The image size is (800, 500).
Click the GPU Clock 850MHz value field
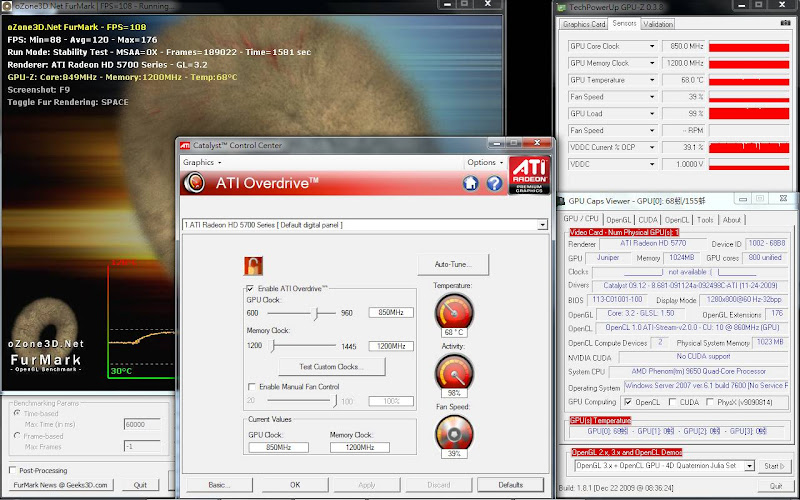tap(391, 313)
